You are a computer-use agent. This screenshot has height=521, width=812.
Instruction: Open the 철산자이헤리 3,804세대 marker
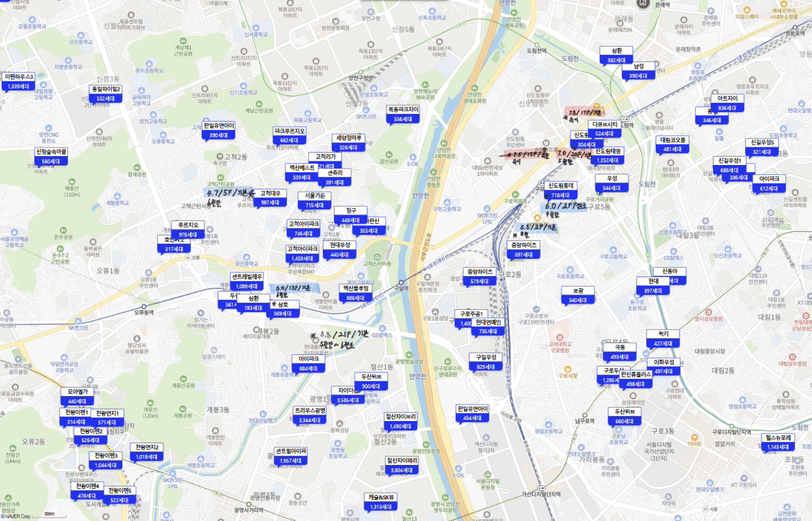click(x=401, y=465)
